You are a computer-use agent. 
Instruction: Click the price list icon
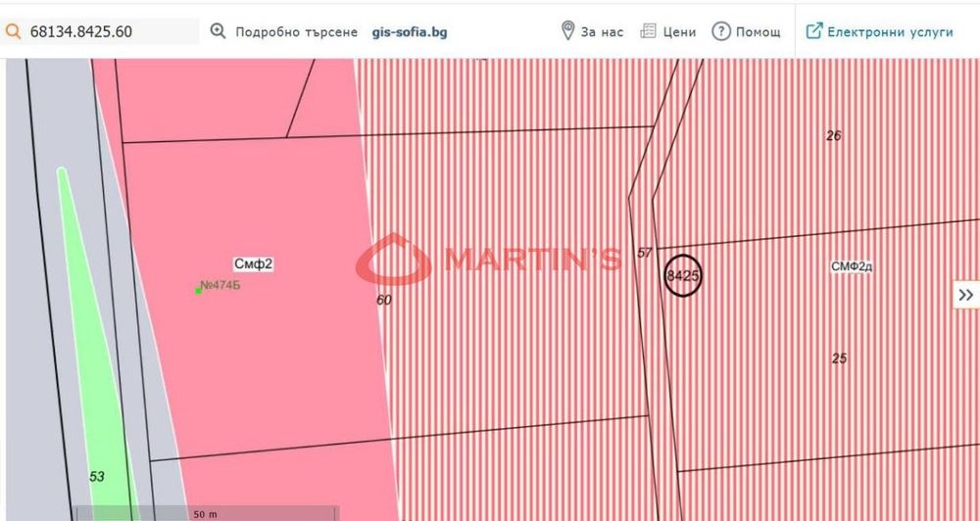(x=648, y=31)
